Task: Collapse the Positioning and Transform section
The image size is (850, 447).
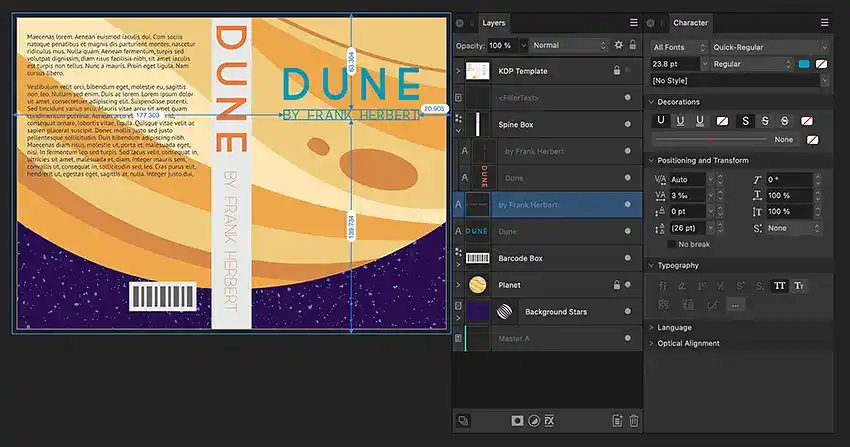Action: coord(652,160)
